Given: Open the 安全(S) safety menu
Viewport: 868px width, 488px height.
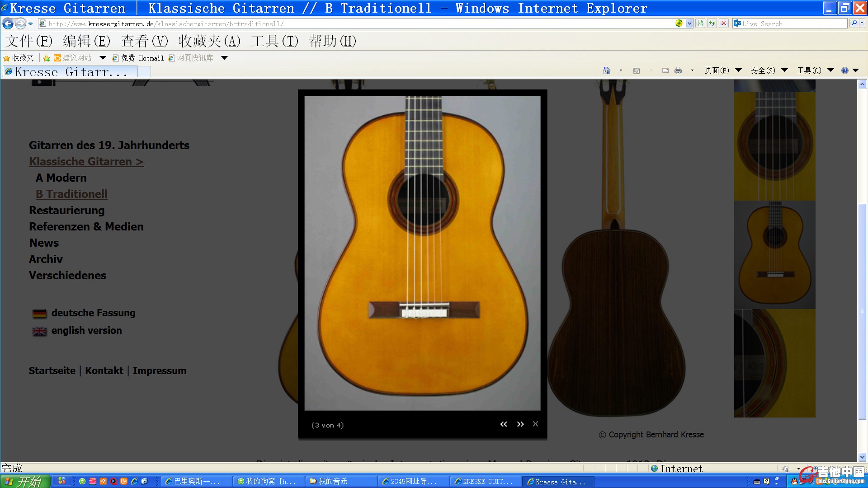Looking at the screenshot, I should click(x=769, y=70).
